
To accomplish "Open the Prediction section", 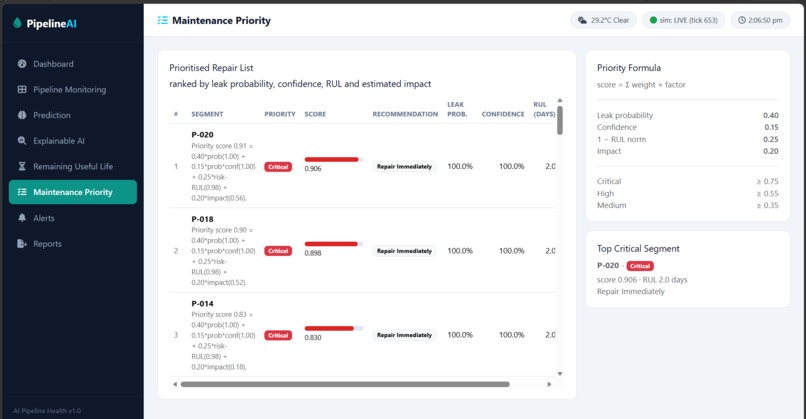I will (72, 115).
